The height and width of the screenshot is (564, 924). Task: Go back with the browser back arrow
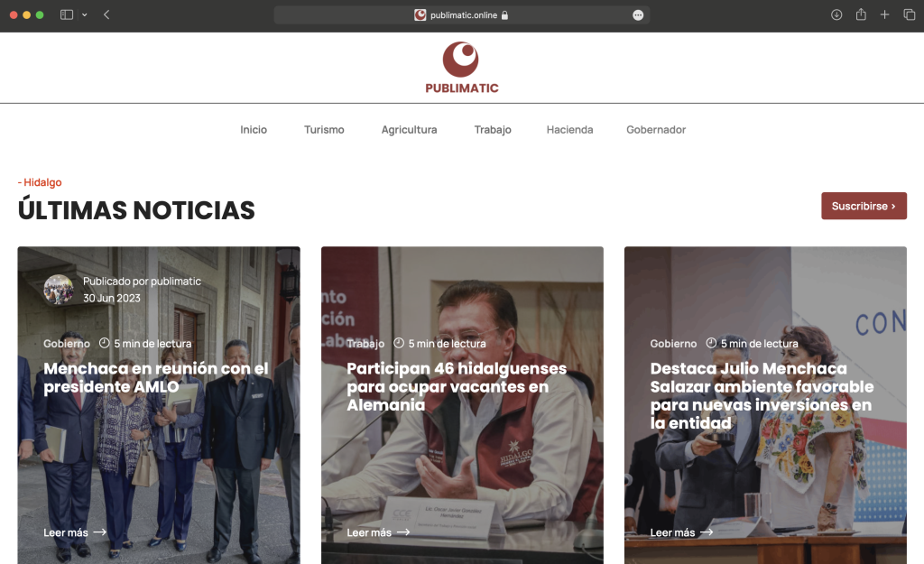point(106,14)
